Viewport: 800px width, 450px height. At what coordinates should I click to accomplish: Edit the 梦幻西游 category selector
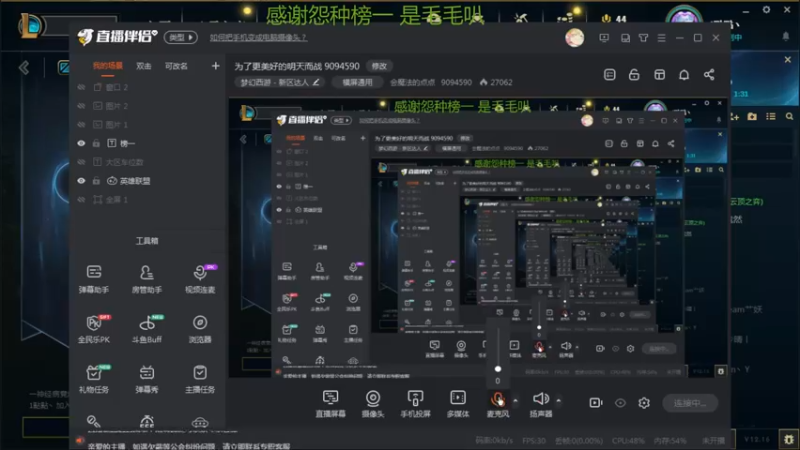click(x=280, y=82)
